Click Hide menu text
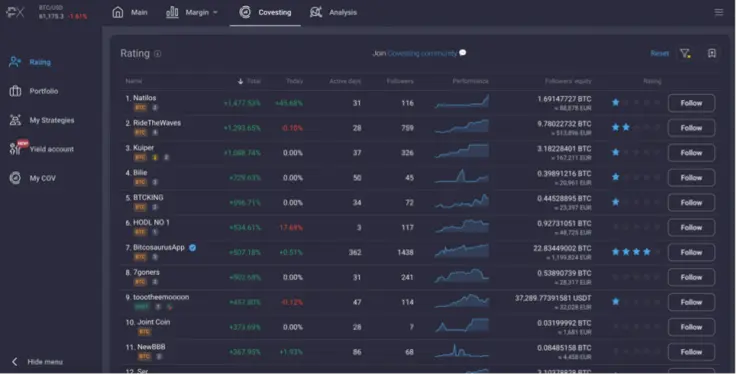The image size is (737, 375). 45,362
